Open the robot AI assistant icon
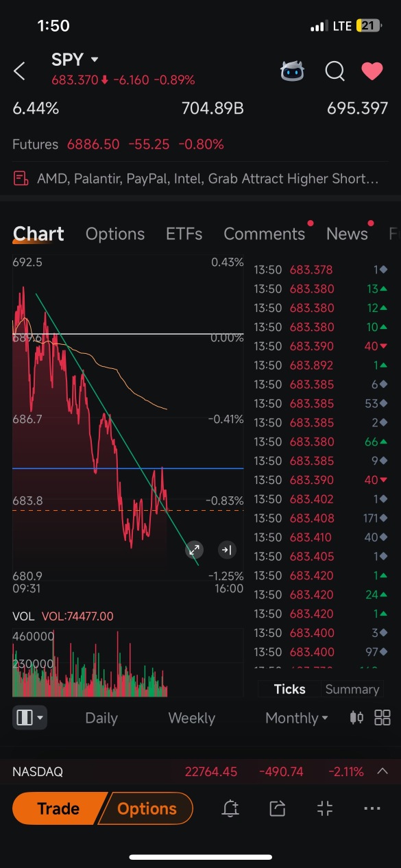This screenshot has width=401, height=868. click(x=293, y=71)
